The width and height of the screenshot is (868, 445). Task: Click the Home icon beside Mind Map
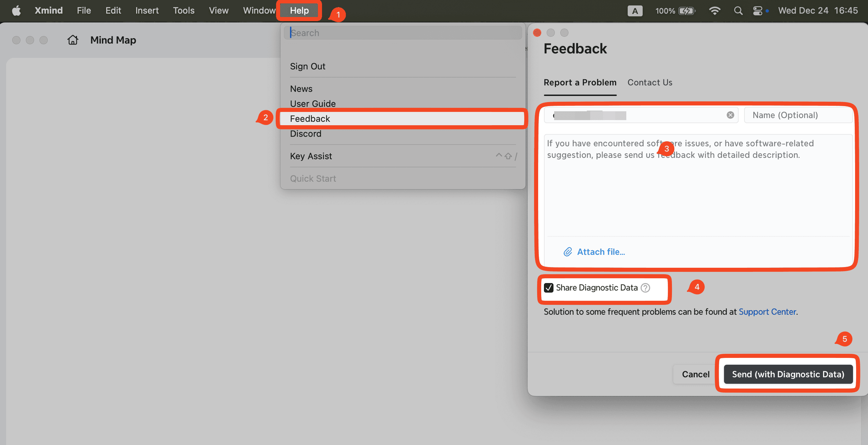(73, 40)
